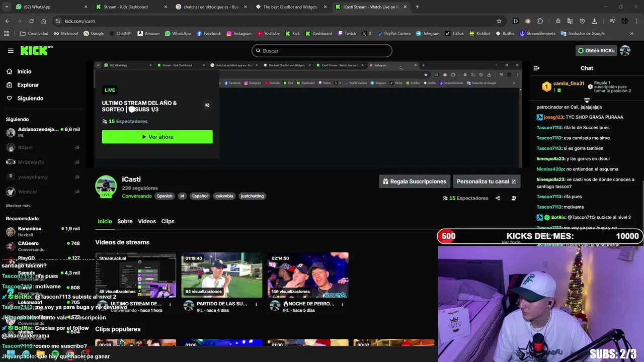The width and height of the screenshot is (644, 362).
Task: Open the apps grid icon in bookmarks bar
Action: pos(7,34)
